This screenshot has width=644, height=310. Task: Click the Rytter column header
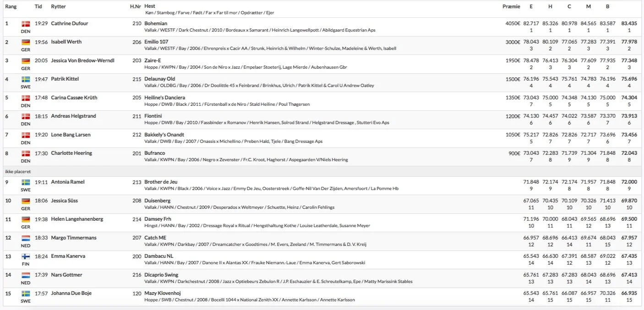(58, 6)
